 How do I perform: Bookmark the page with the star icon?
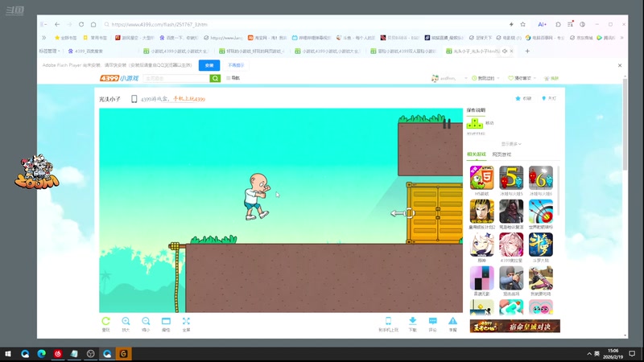coord(522,25)
